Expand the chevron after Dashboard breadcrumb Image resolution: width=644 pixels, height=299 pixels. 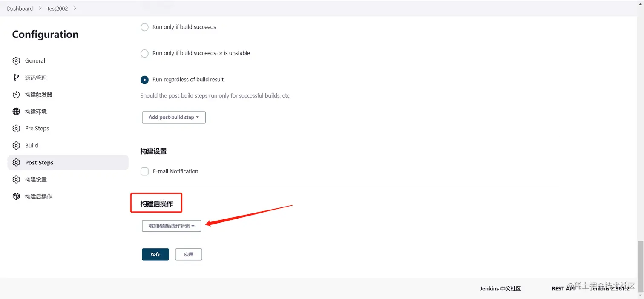41,9
